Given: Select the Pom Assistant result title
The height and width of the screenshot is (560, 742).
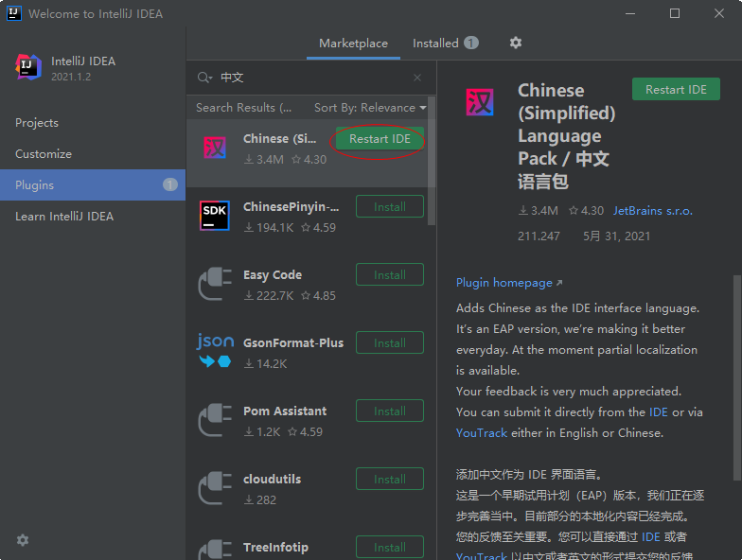Looking at the screenshot, I should point(285,411).
